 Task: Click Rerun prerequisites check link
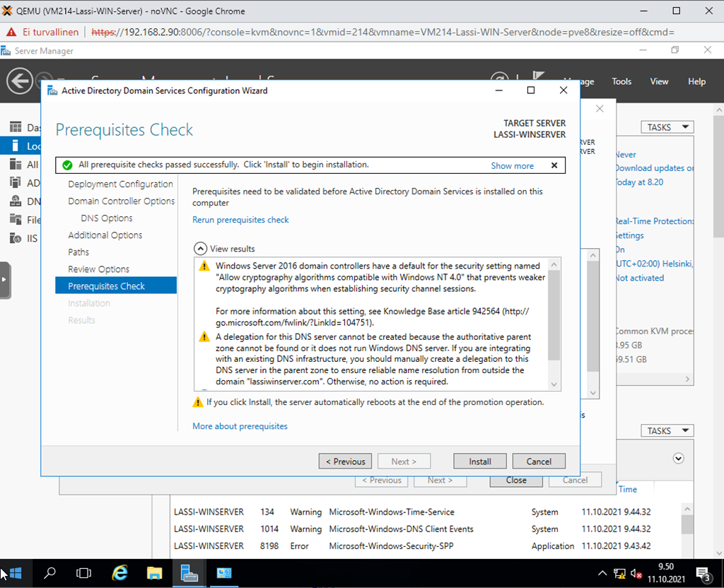click(240, 220)
